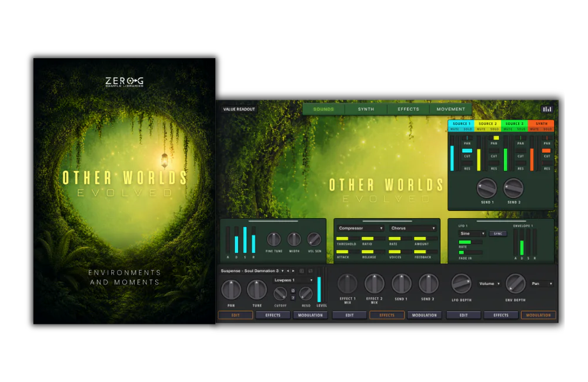Click the Fine Tune knob

coord(274,239)
